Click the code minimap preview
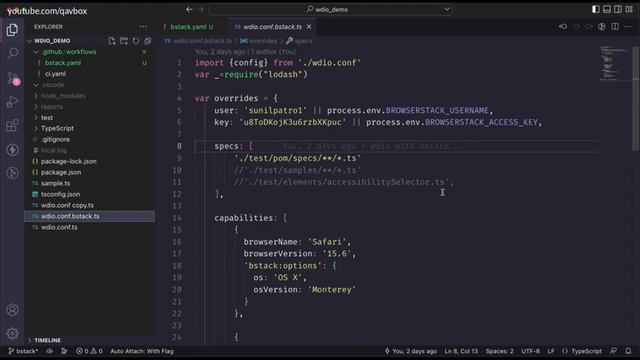The image size is (640, 360). [x=614, y=63]
